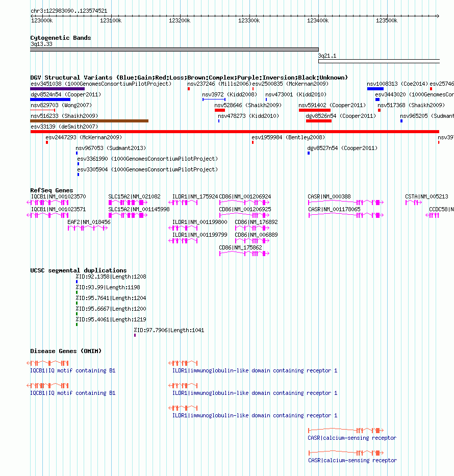
Task: Open the esv3361990 variant label
Action: (x=147, y=159)
